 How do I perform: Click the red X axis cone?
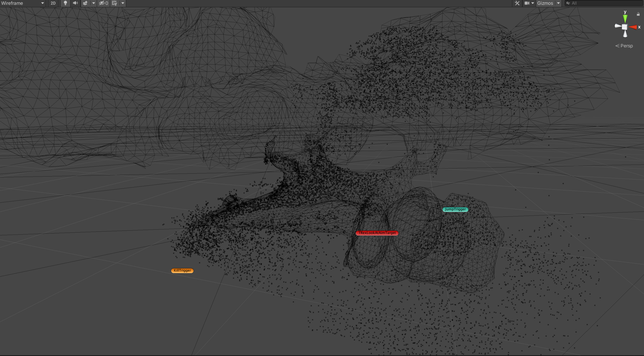point(633,27)
